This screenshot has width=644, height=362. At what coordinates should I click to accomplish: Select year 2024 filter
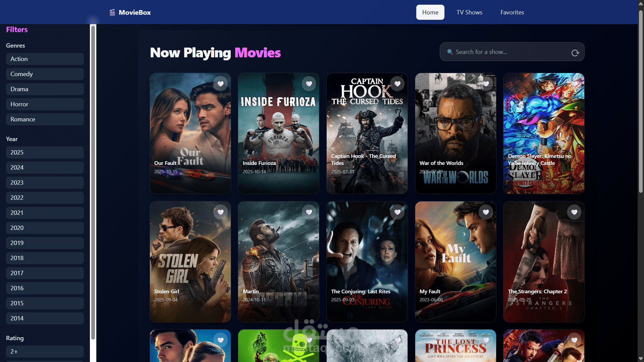pyautogui.click(x=45, y=168)
